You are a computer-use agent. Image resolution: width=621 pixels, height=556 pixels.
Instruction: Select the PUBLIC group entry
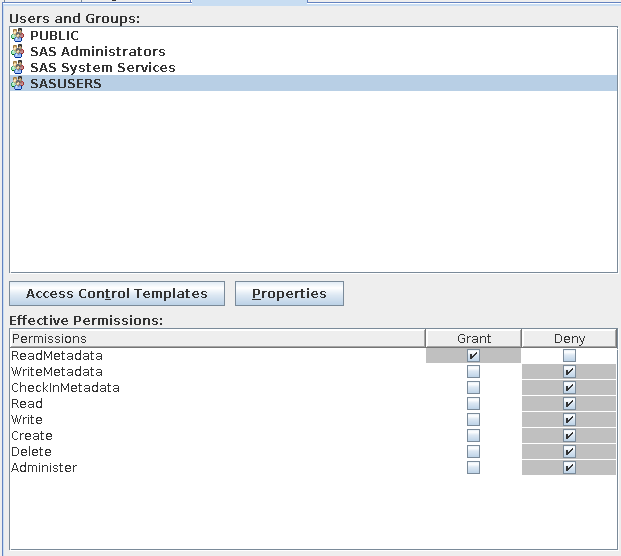pos(54,36)
